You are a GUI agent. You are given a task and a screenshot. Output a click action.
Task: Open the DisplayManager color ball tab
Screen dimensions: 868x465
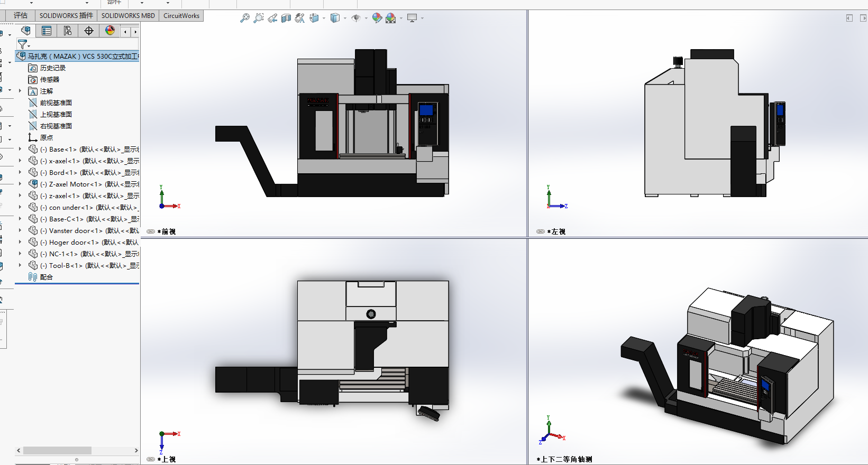click(x=110, y=31)
